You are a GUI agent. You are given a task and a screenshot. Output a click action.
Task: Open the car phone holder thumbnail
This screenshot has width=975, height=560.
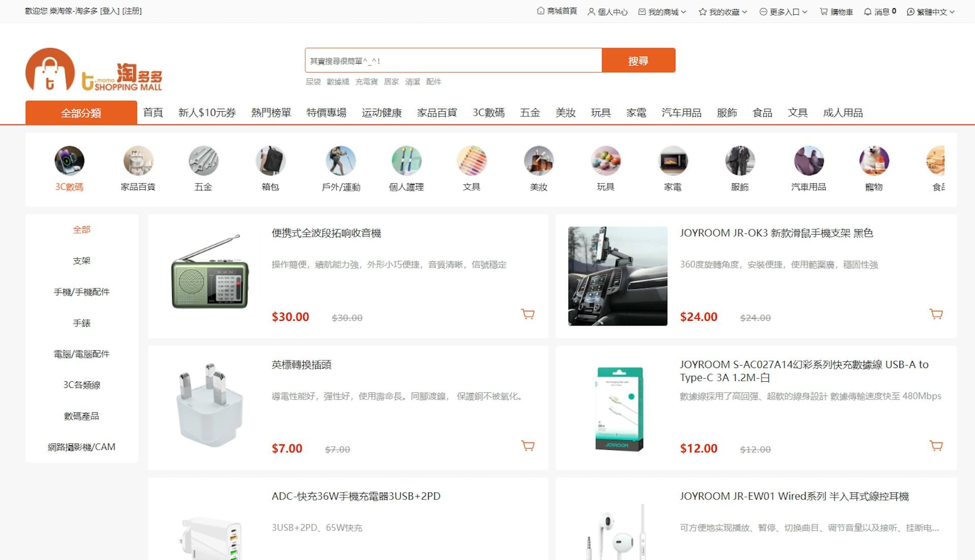617,276
